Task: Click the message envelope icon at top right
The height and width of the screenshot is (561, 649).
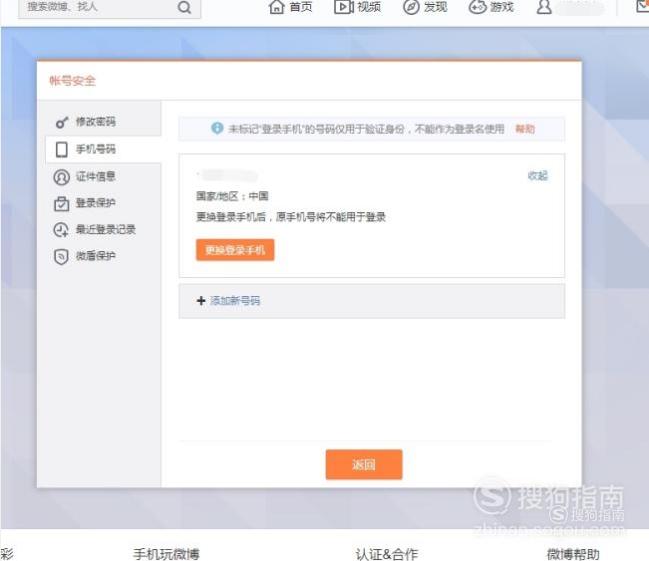Action: [x=642, y=6]
